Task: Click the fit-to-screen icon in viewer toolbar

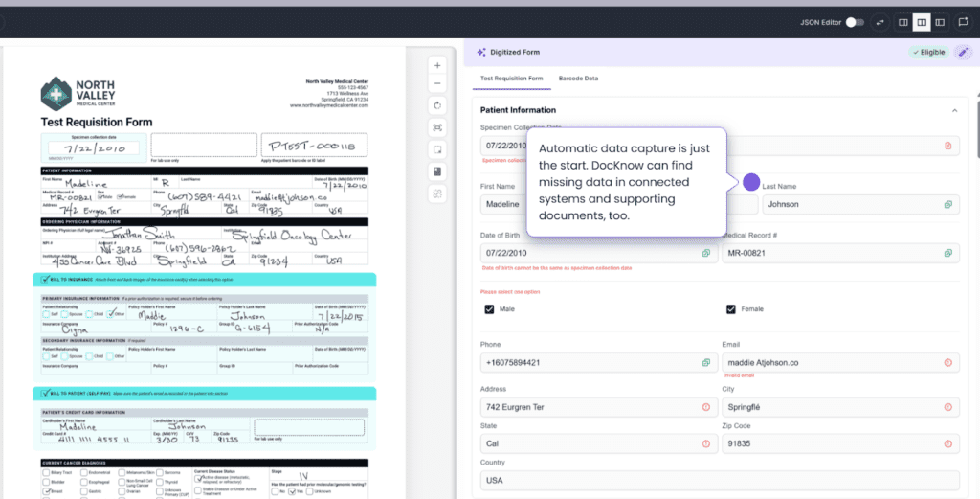Action: tap(437, 127)
